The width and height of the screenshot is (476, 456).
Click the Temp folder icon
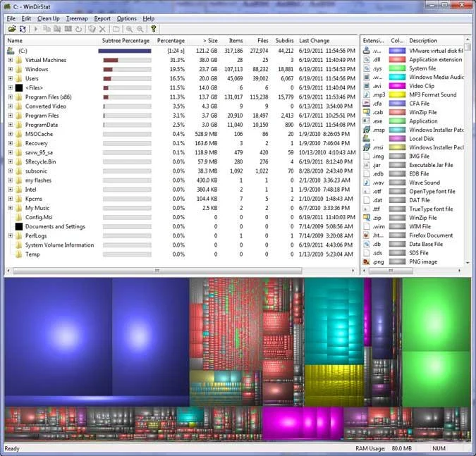[19, 254]
